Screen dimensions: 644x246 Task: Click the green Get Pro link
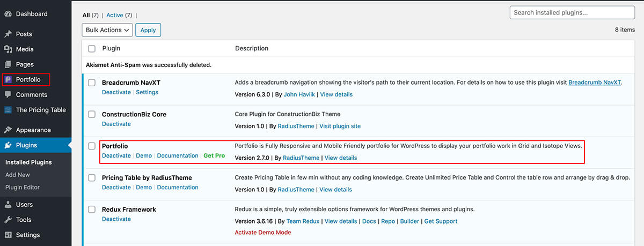(214, 155)
